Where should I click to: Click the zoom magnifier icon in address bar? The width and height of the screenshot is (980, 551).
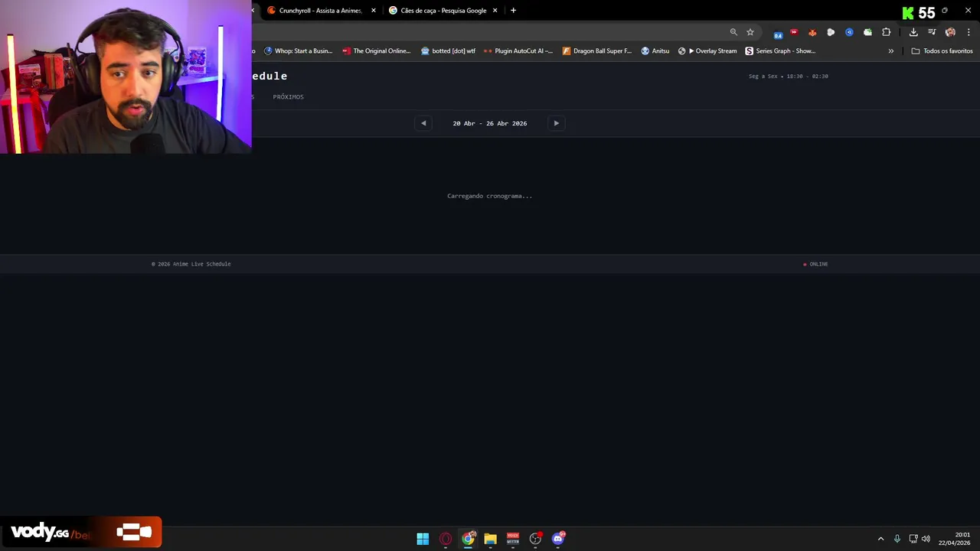pos(733,32)
